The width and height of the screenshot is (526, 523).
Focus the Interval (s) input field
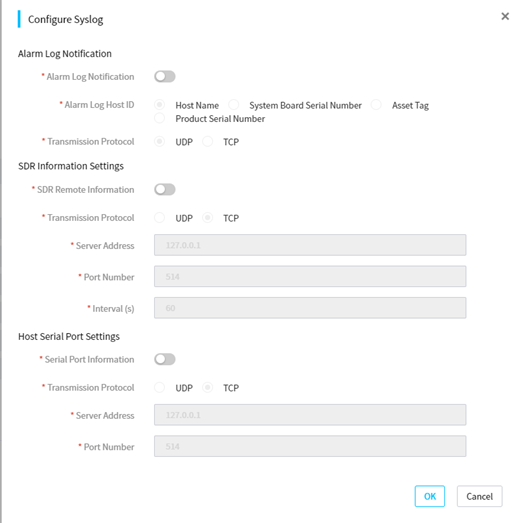310,308
